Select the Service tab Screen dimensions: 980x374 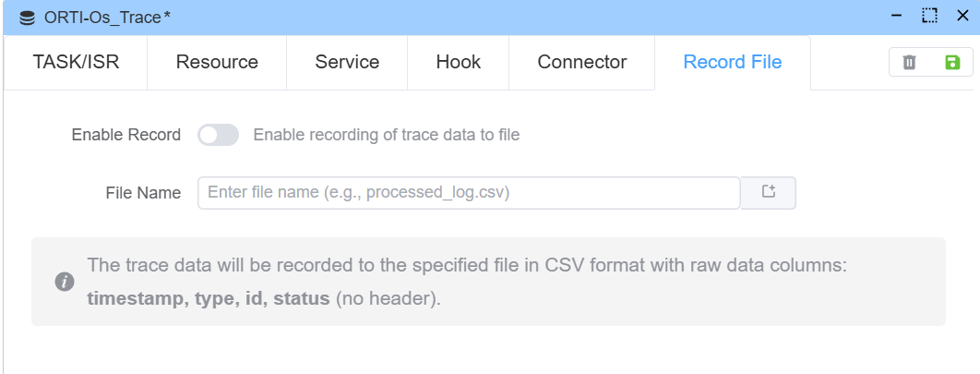[347, 63]
